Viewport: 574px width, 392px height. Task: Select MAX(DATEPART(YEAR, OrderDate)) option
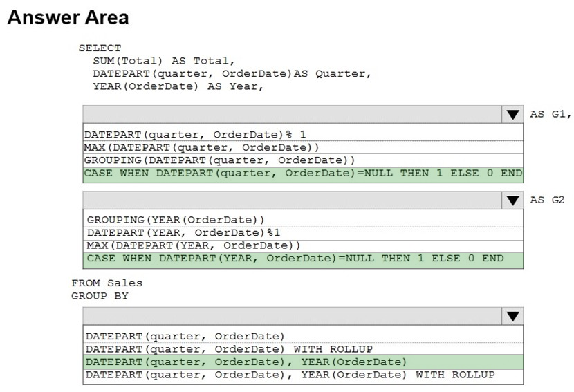(303, 245)
